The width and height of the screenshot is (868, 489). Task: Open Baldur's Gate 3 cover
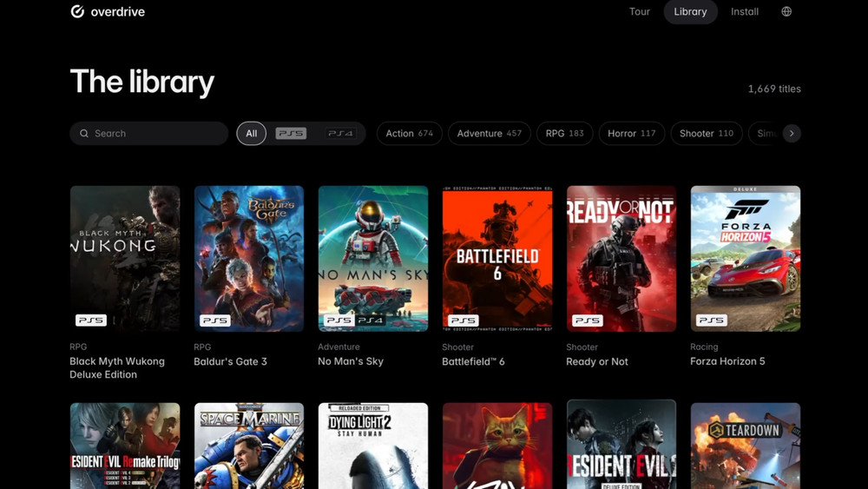click(x=249, y=259)
